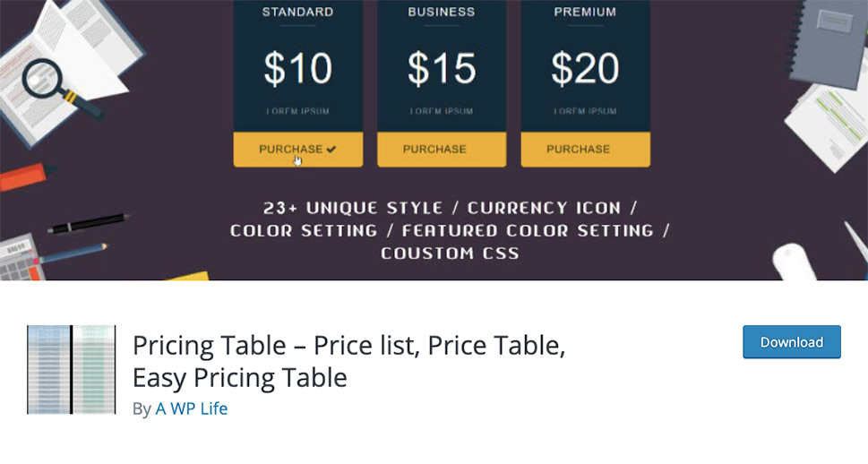
Task: Click the calculator illustration in banner corner
Action: click(x=20, y=257)
